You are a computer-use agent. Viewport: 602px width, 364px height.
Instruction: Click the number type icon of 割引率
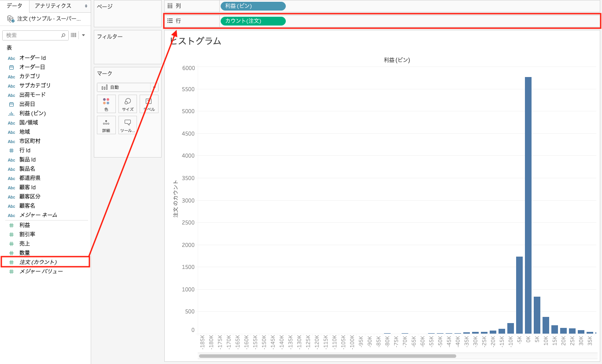coord(11,235)
